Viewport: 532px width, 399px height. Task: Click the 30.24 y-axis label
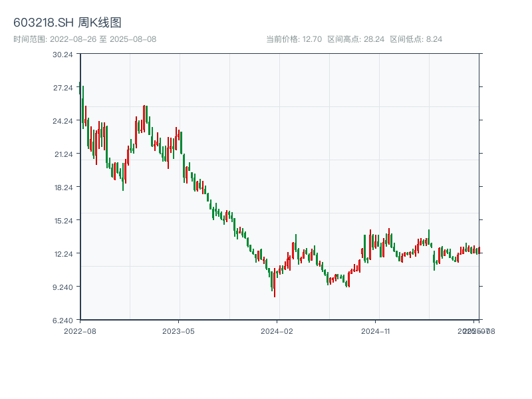pos(63,54)
